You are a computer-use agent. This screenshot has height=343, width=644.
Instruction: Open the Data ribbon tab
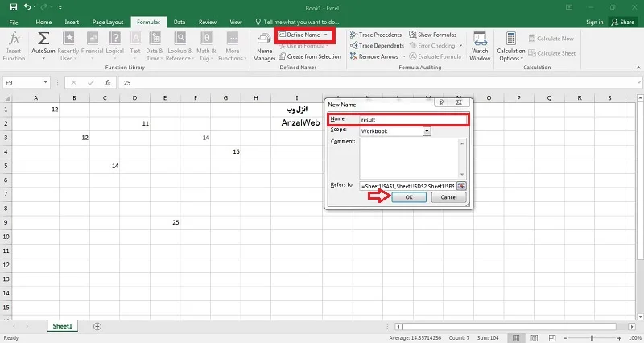pyautogui.click(x=179, y=23)
